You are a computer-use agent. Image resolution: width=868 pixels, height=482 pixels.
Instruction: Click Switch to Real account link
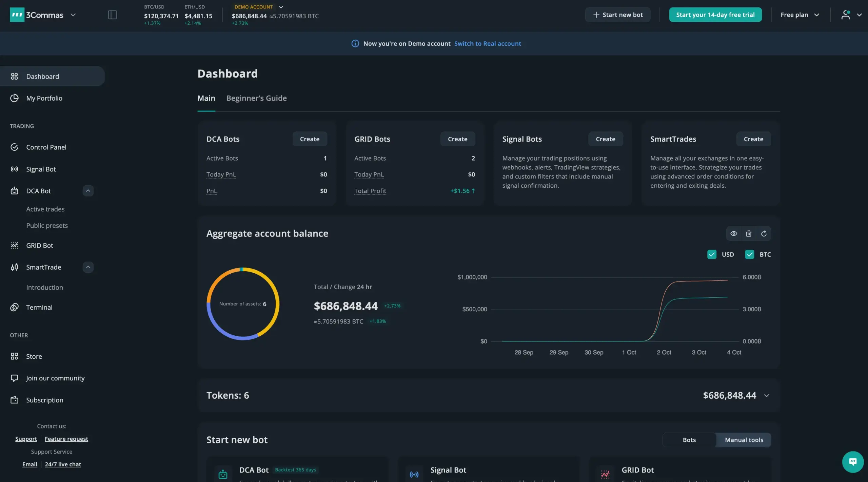coord(487,44)
